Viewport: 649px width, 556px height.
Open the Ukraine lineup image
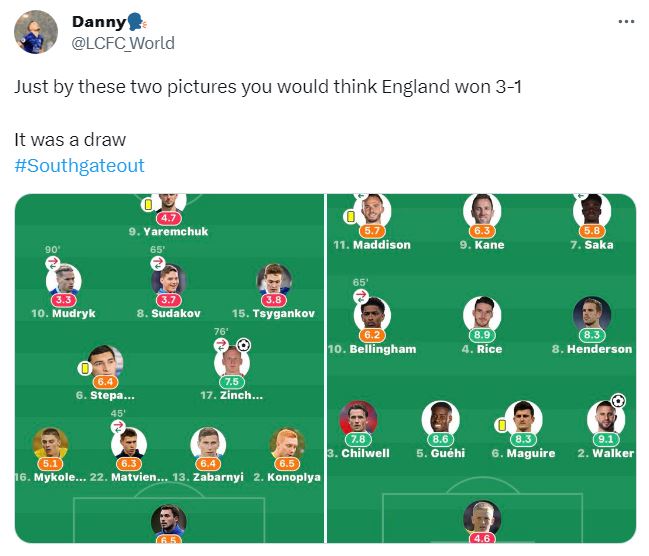point(170,368)
